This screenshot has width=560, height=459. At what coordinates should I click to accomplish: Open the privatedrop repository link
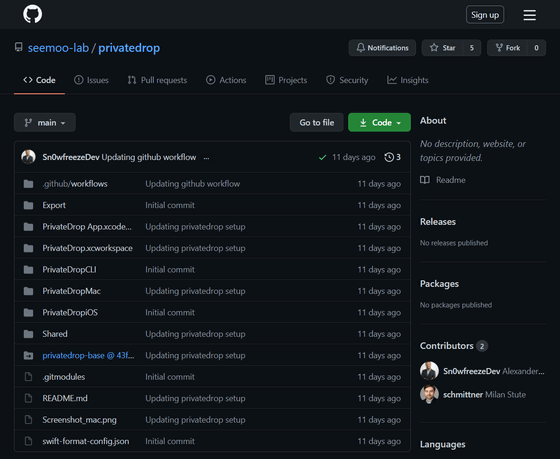click(x=129, y=48)
